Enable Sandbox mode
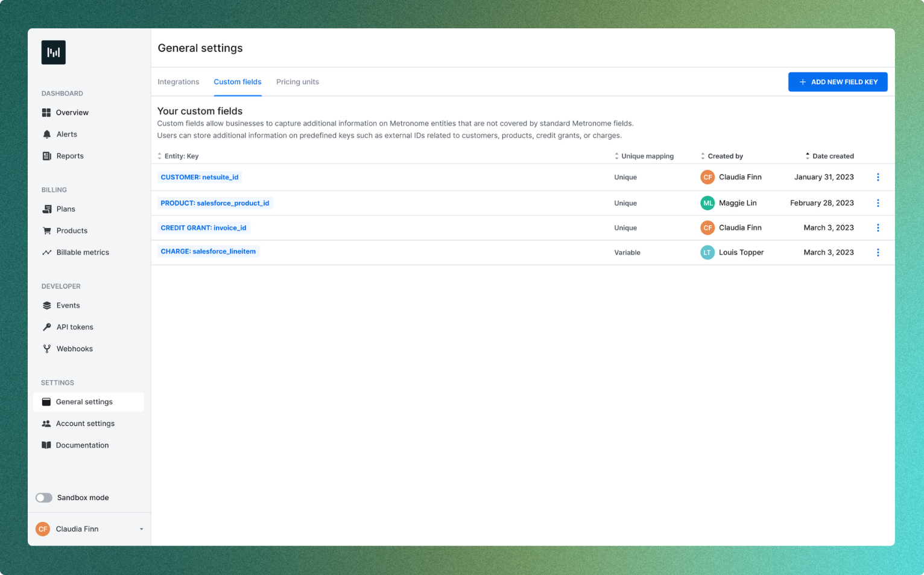924x575 pixels. point(43,497)
